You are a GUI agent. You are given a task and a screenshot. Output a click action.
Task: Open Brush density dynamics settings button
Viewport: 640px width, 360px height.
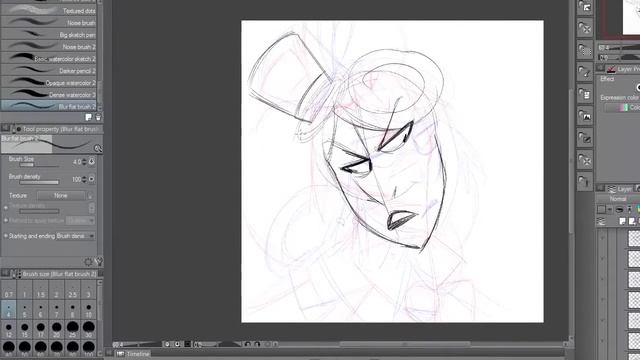(x=92, y=179)
